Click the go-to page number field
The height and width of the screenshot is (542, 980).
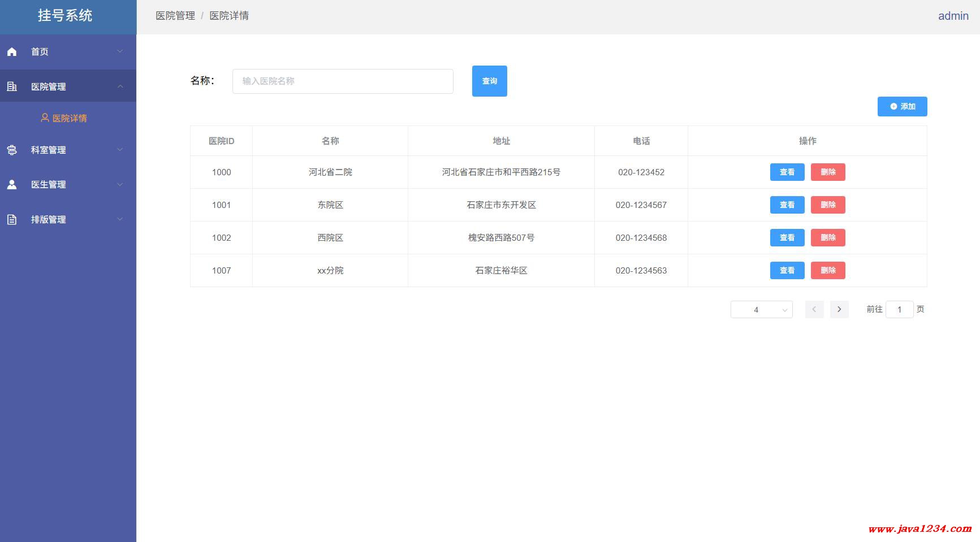[899, 310]
